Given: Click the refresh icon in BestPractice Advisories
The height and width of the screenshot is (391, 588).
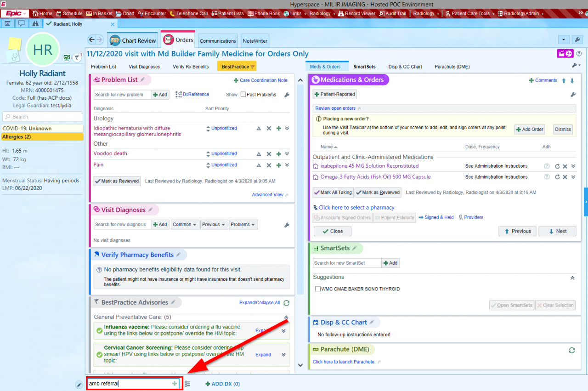Looking at the screenshot, I should pos(287,303).
